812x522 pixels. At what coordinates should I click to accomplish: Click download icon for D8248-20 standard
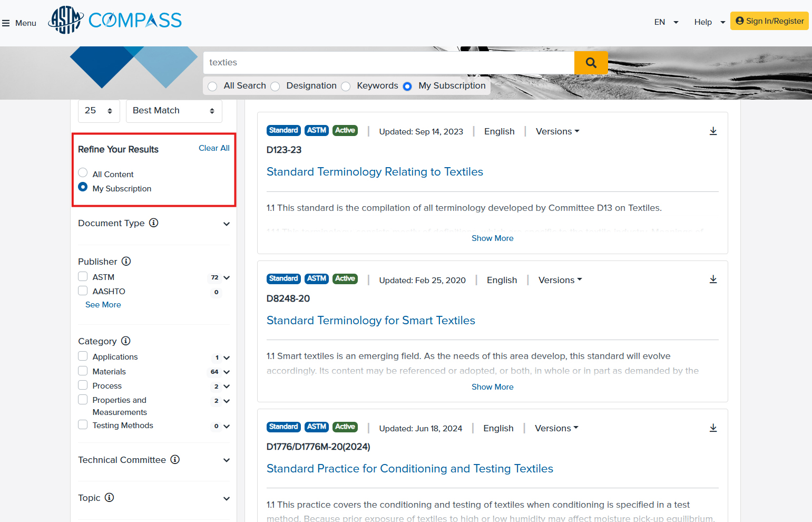[713, 279]
